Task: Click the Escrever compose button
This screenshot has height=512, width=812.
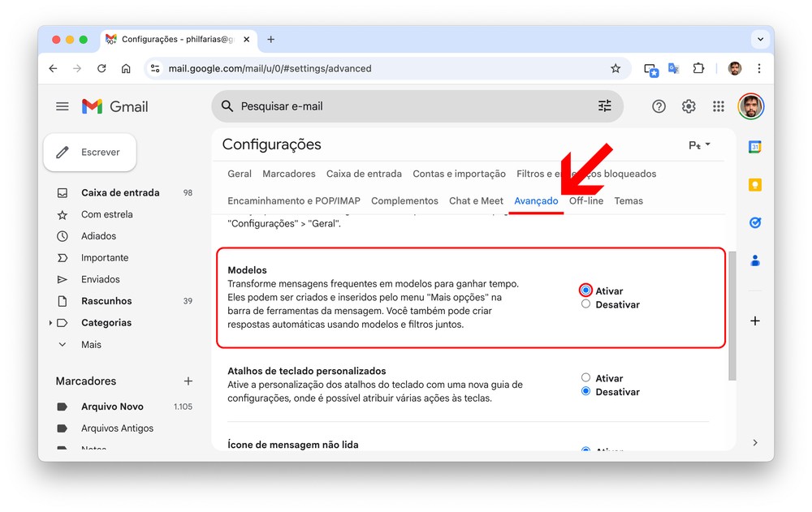Action: (90, 153)
